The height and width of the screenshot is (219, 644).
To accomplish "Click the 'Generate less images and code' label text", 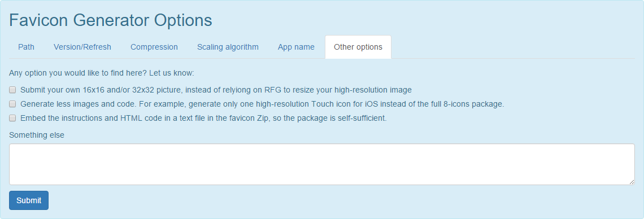I will click(262, 104).
